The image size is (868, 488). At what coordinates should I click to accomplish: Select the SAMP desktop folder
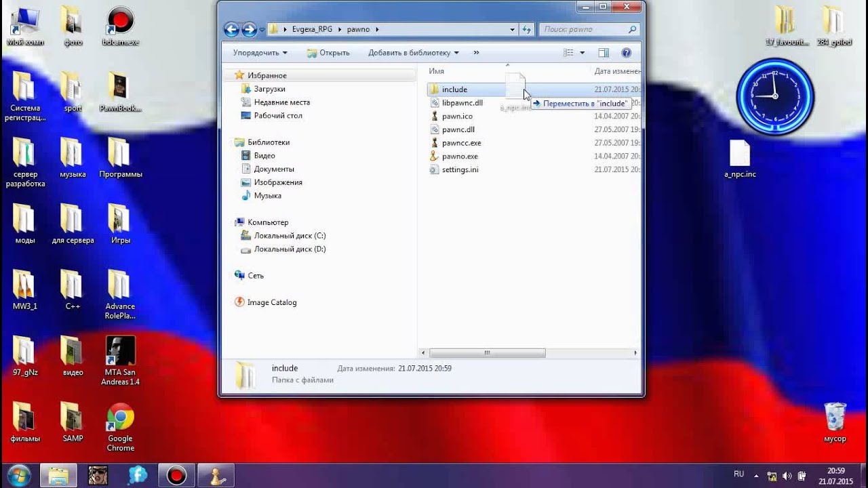[73, 422]
